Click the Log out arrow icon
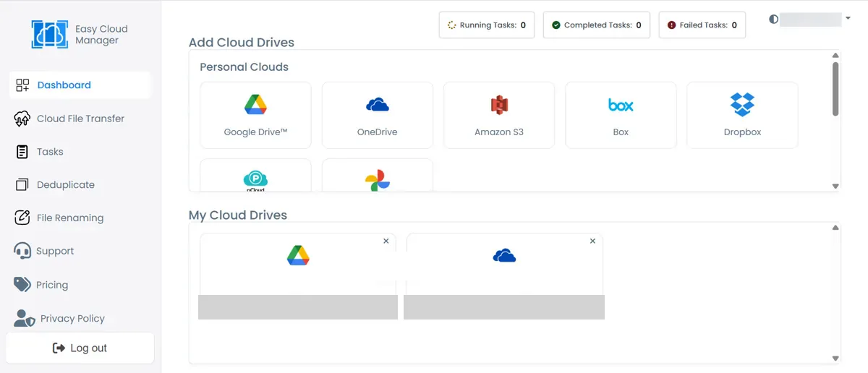 [x=59, y=348]
